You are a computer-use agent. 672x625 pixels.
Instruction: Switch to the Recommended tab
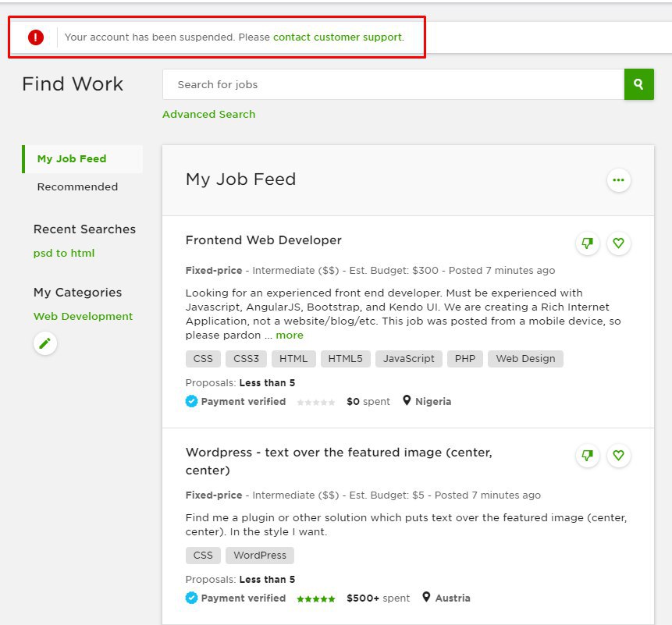(77, 186)
